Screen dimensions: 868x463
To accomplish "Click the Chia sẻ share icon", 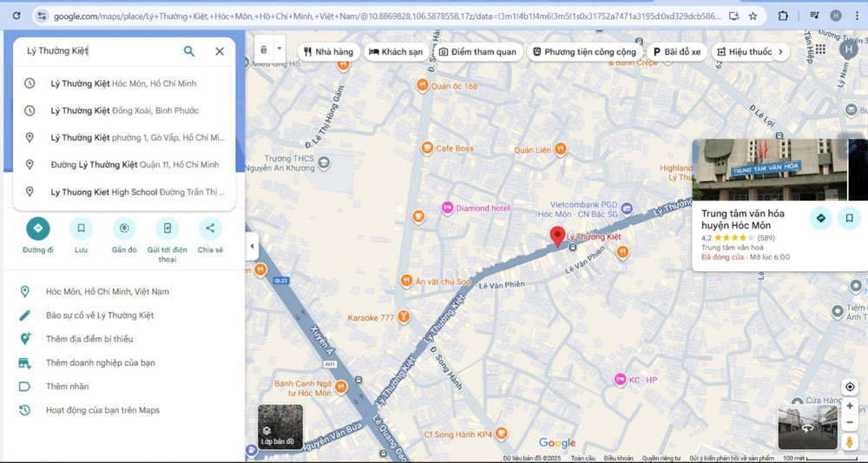I will (x=210, y=228).
